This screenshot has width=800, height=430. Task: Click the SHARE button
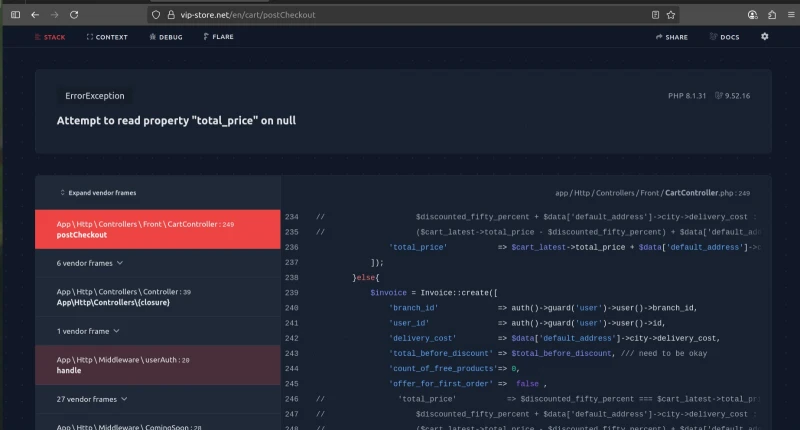pos(671,37)
